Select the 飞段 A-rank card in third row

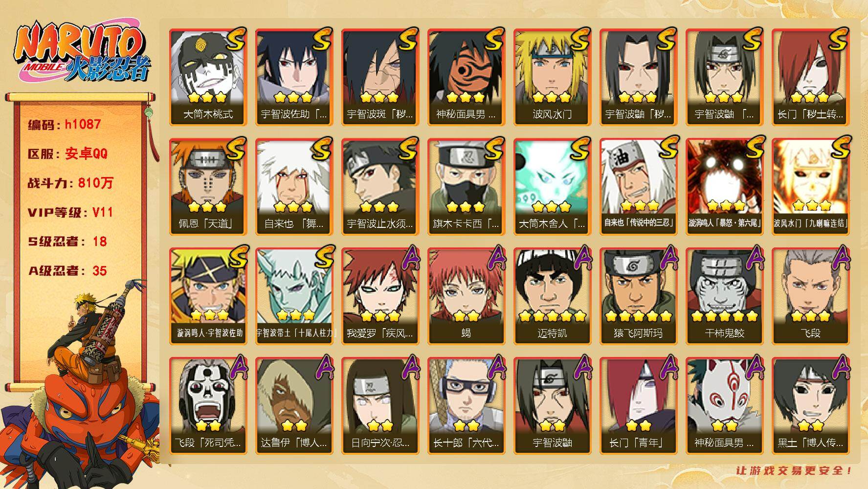coord(810,296)
